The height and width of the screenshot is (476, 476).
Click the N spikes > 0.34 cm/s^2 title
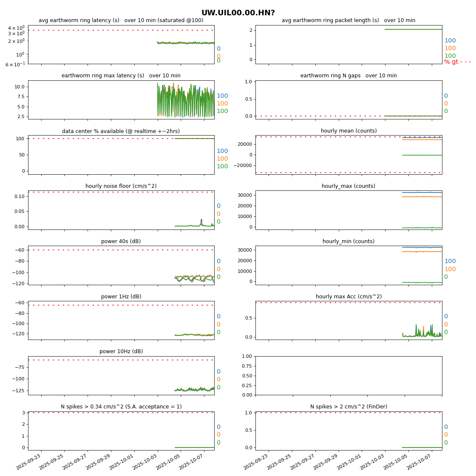click(121, 407)
